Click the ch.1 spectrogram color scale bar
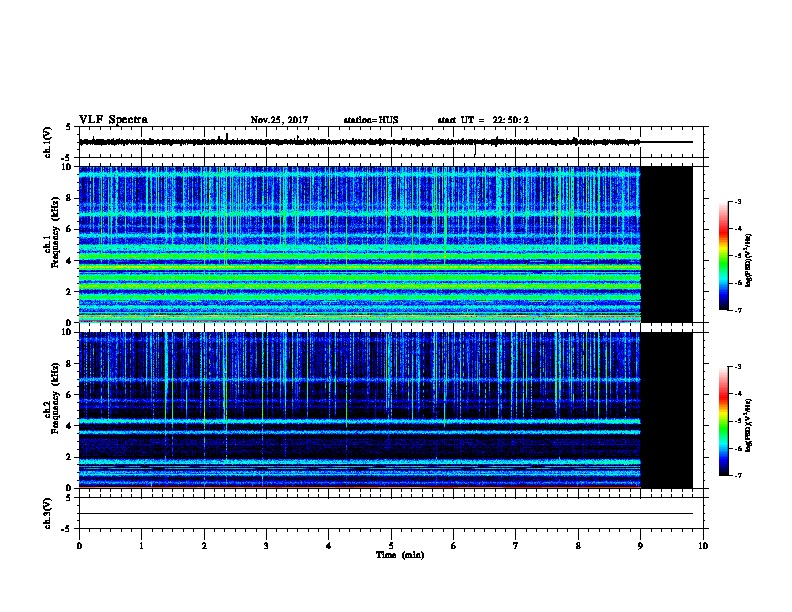 [723, 256]
